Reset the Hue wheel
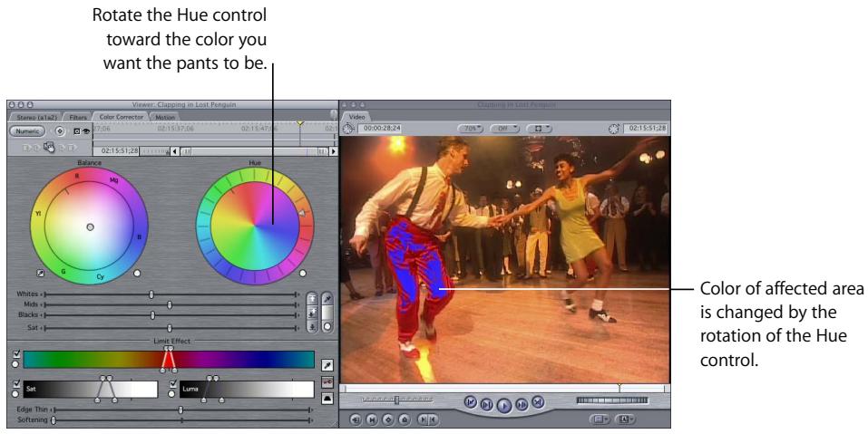868x434 pixels. tap(303, 273)
